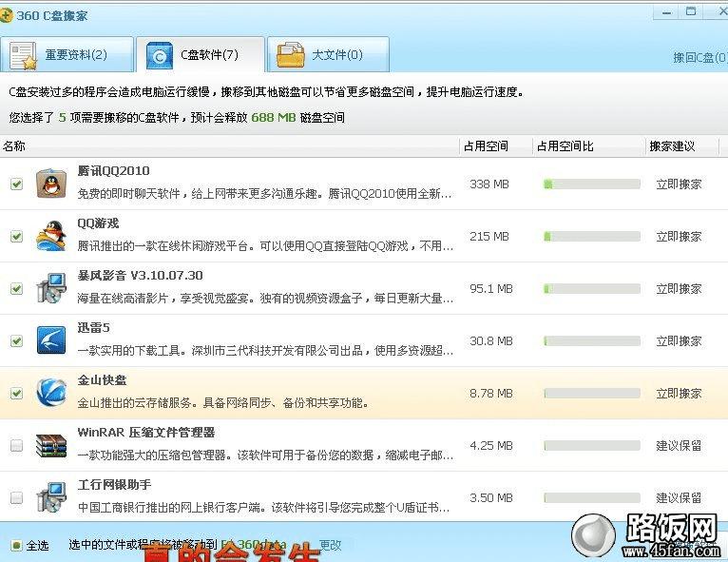Select the 工行网银助手 title text
The image size is (728, 562).
114,484
